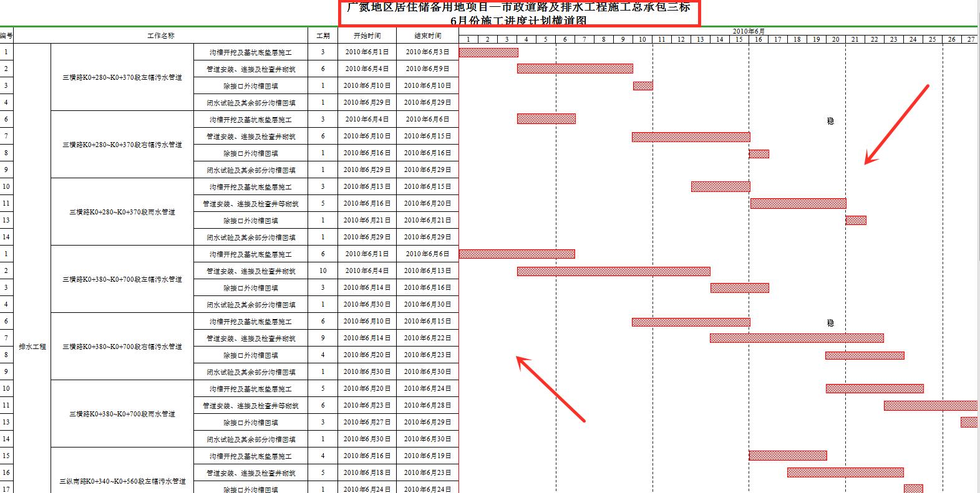Select the duration cell showing 9
The image size is (980, 493).
(x=323, y=338)
